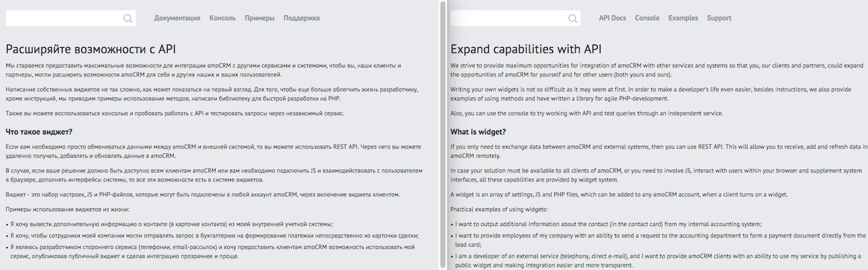Go to the Консоль navigation item

click(x=222, y=18)
